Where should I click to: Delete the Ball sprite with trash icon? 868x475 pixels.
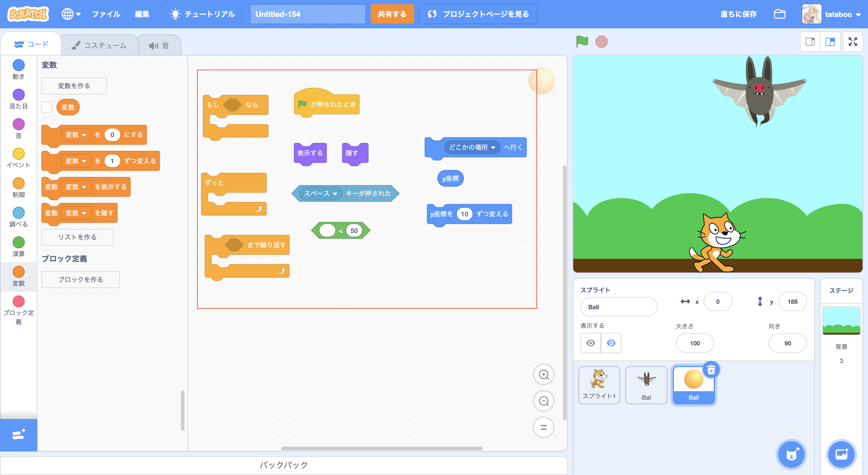coord(711,370)
